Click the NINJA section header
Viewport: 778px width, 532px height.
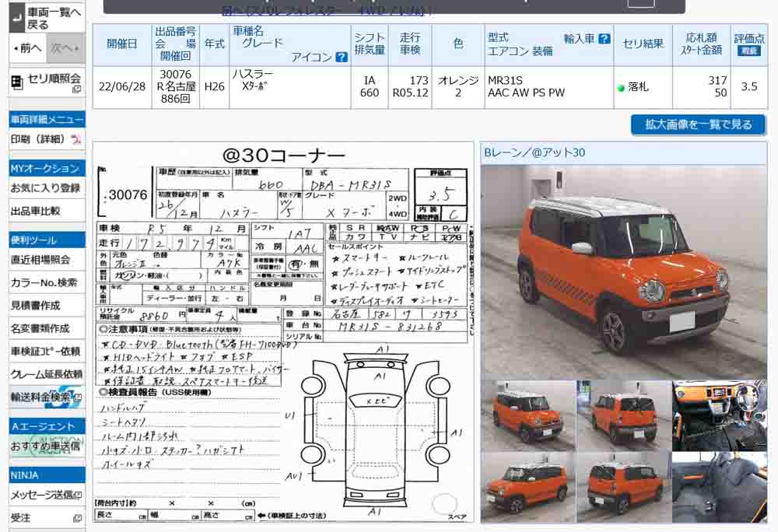pyautogui.click(x=47, y=475)
